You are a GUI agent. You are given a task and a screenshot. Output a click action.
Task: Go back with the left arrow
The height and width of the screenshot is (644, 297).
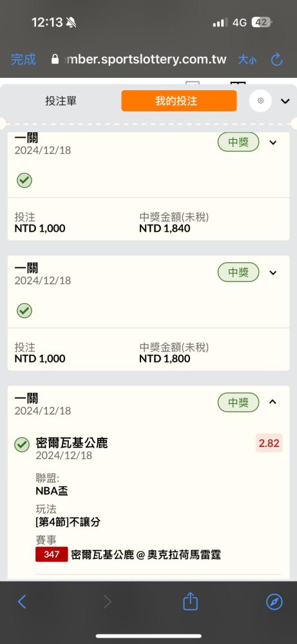coord(22,602)
